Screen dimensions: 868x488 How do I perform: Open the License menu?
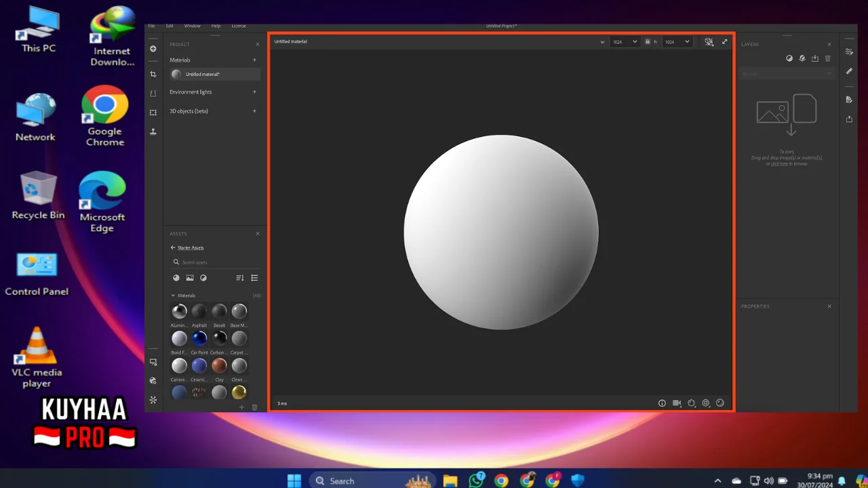coord(239,26)
